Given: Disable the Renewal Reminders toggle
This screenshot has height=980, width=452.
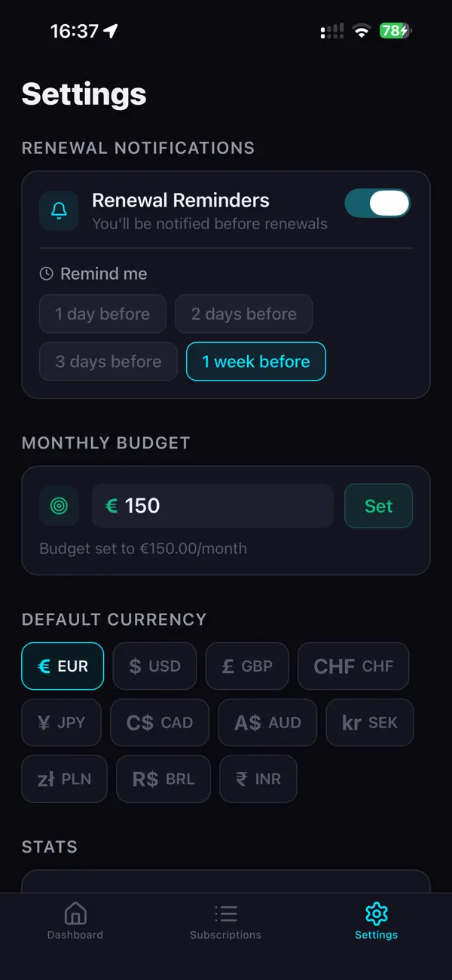Looking at the screenshot, I should [377, 204].
